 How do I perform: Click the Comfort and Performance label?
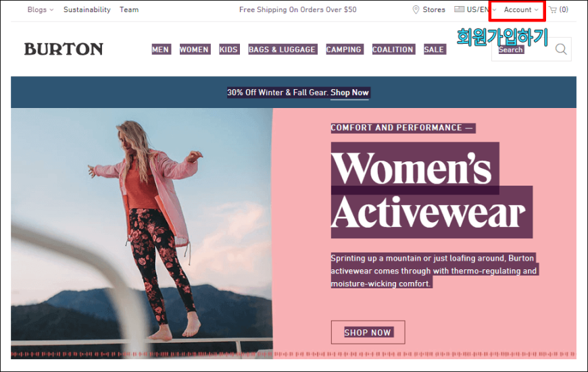click(403, 128)
